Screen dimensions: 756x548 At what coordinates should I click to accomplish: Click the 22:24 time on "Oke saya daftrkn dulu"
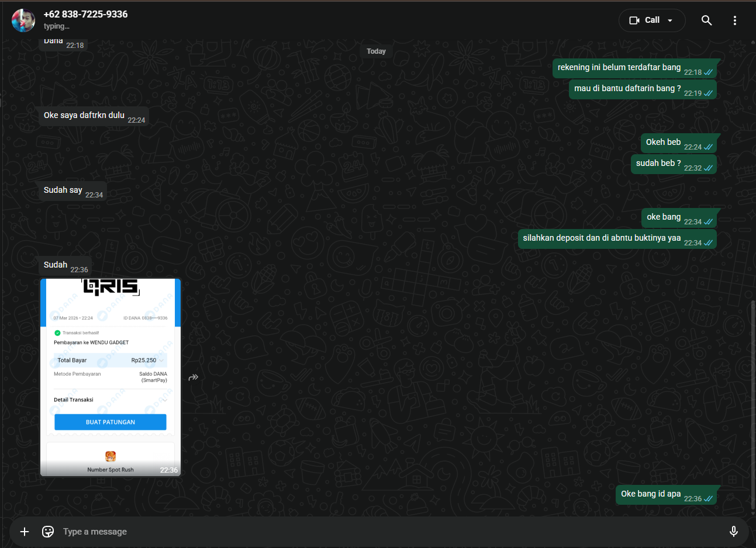[136, 120]
